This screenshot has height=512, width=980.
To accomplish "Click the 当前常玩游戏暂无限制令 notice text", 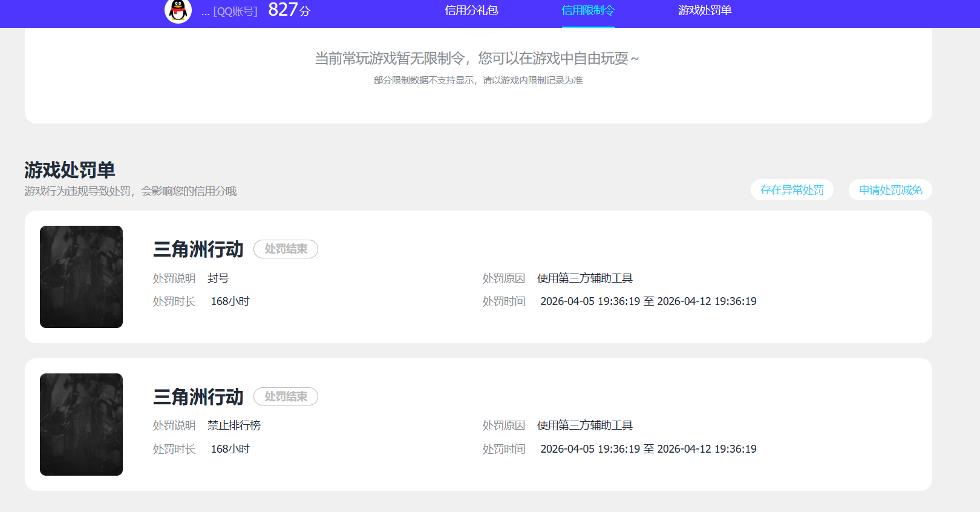I will click(x=477, y=58).
